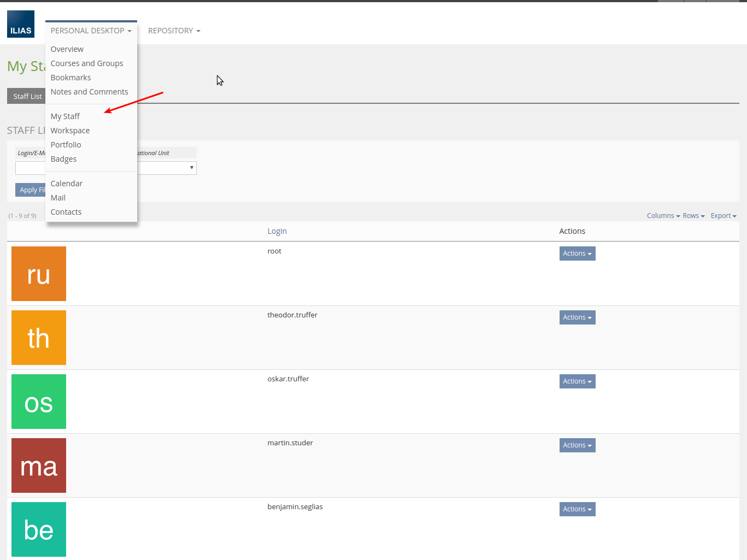The image size is (747, 560).
Task: Open Actions menu for martin.studer
Action: (x=577, y=445)
